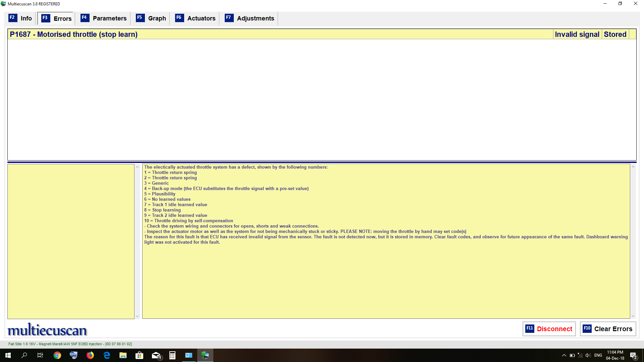Launch Firefox from the taskbar

90,355
